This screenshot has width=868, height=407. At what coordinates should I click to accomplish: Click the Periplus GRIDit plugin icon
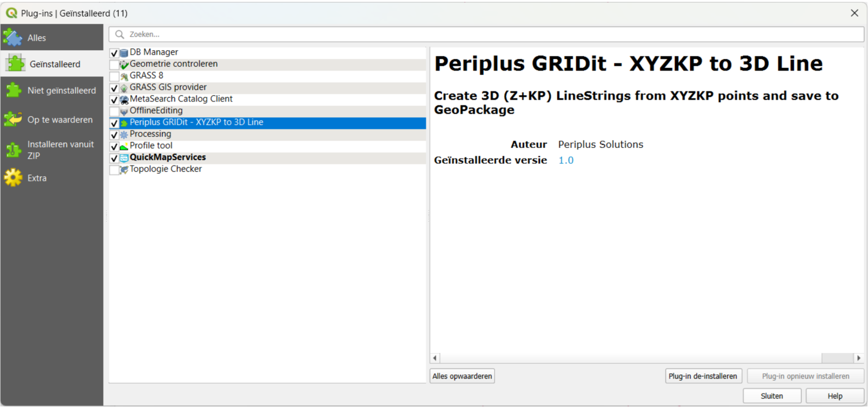tap(124, 123)
